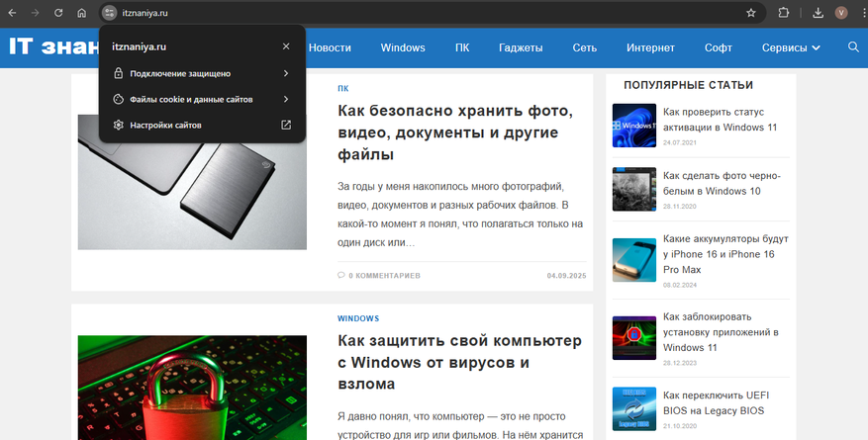868x440 pixels.
Task: Click the browser forward arrow
Action: [36, 13]
